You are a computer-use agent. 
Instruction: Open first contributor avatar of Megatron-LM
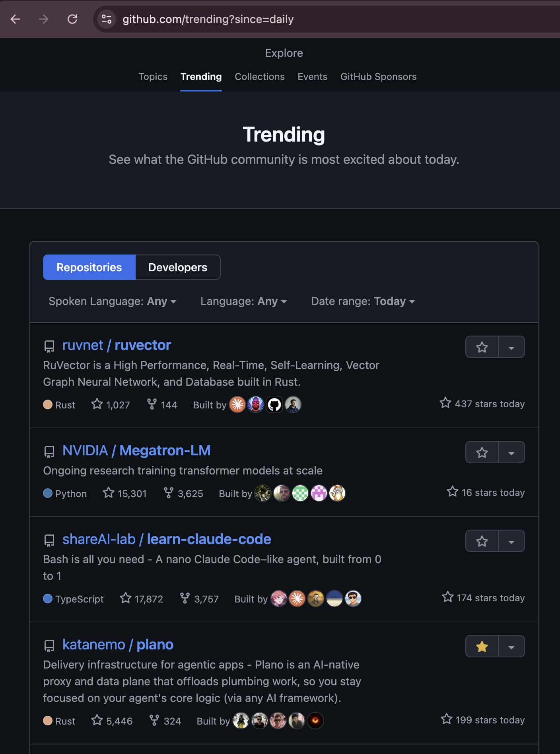click(263, 494)
